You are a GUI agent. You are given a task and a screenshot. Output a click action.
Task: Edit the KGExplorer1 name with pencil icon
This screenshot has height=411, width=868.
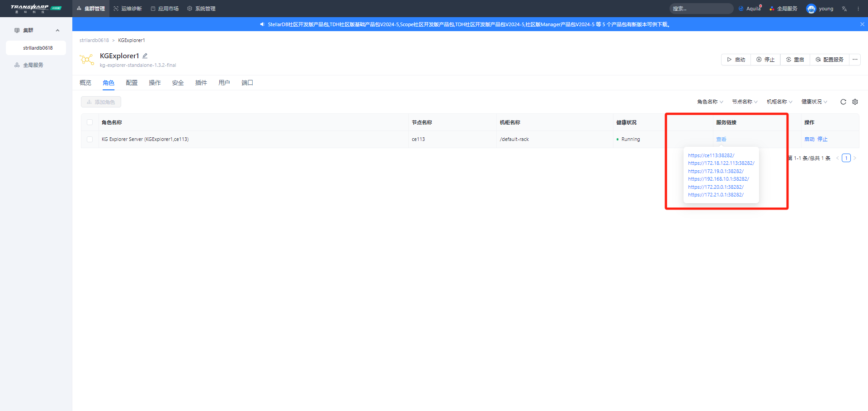145,56
